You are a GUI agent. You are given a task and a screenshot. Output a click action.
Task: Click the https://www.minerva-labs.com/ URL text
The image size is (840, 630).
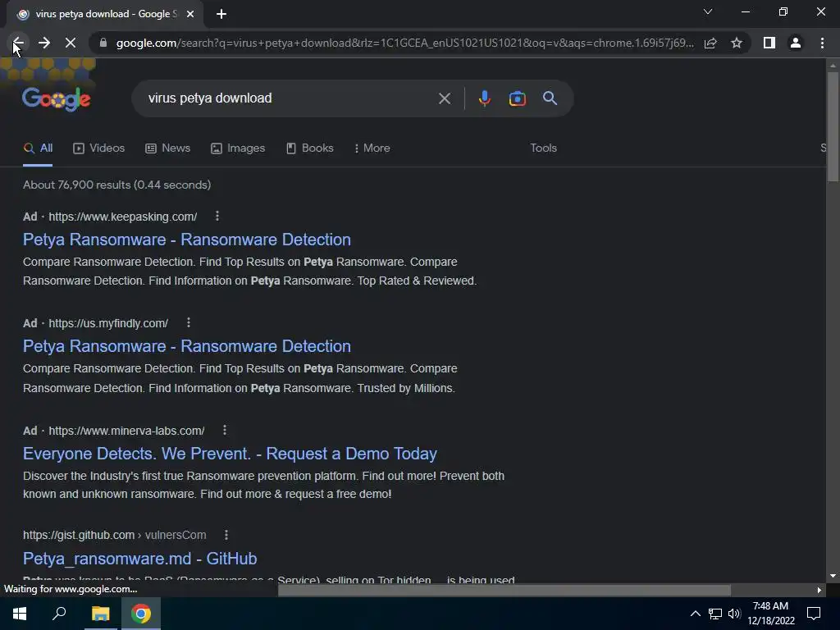(126, 431)
